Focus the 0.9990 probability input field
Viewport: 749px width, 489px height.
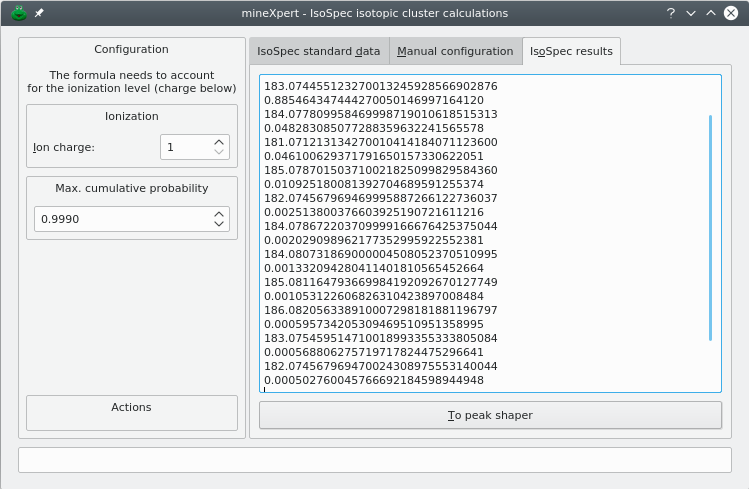pos(120,219)
